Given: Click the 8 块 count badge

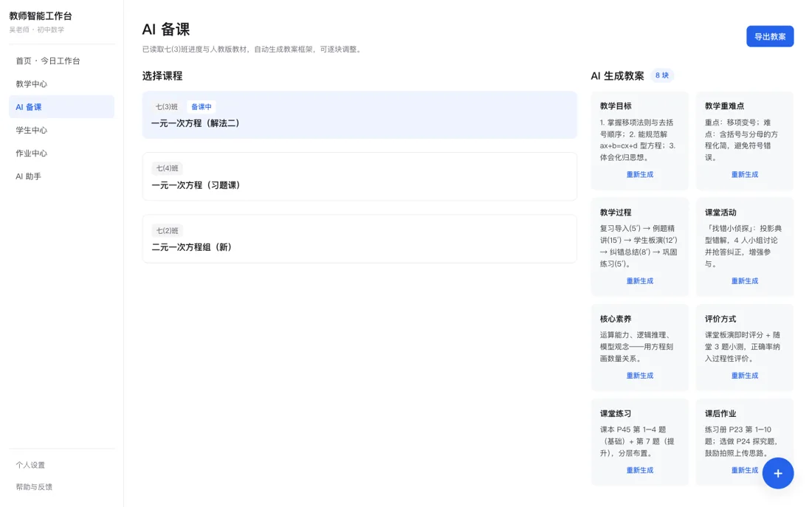Looking at the screenshot, I should [662, 75].
